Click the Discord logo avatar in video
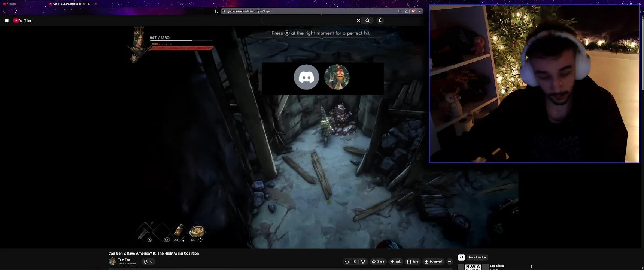Image resolution: width=644 pixels, height=270 pixels. (306, 77)
